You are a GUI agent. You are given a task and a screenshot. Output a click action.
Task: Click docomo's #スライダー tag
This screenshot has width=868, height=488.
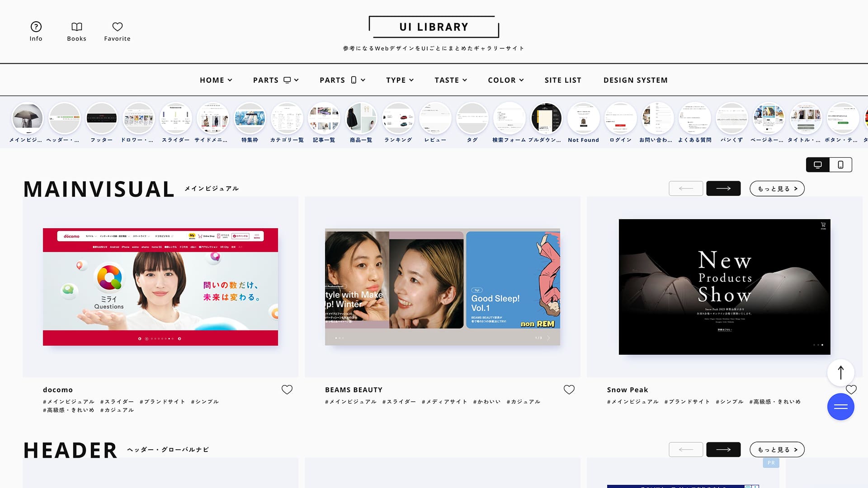coord(117,402)
